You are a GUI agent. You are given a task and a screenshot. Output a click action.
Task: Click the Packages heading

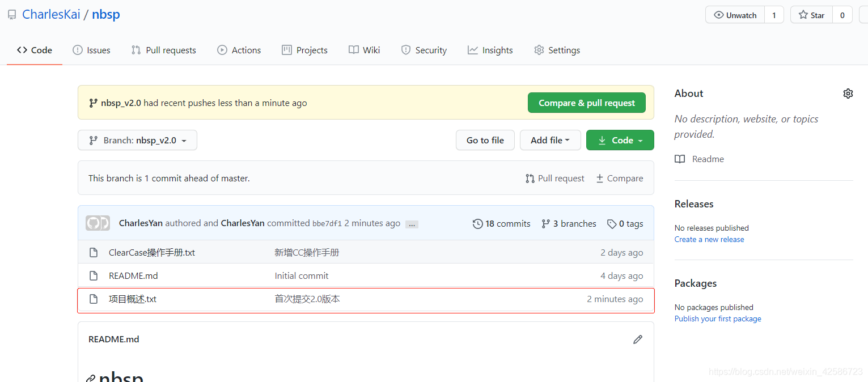click(x=696, y=283)
